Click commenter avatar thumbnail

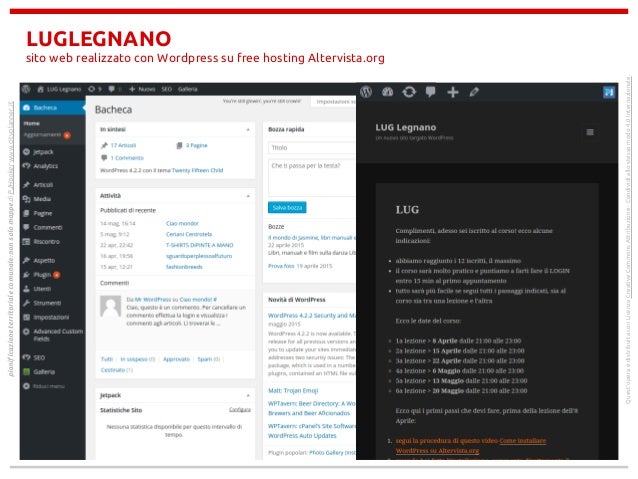click(110, 306)
